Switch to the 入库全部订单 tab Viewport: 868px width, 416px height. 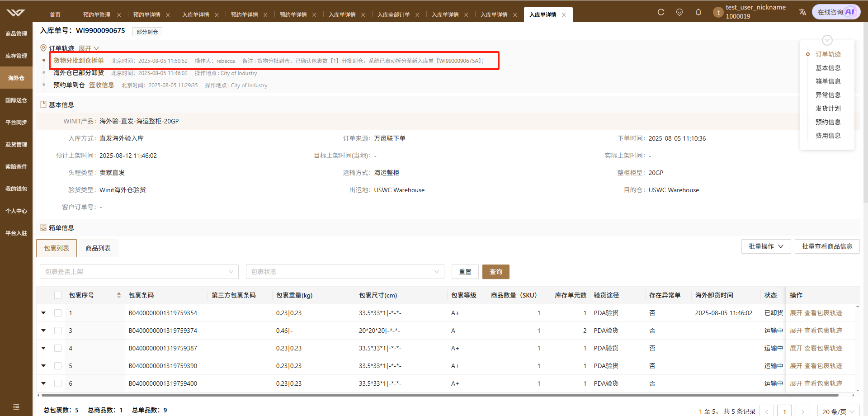[394, 15]
